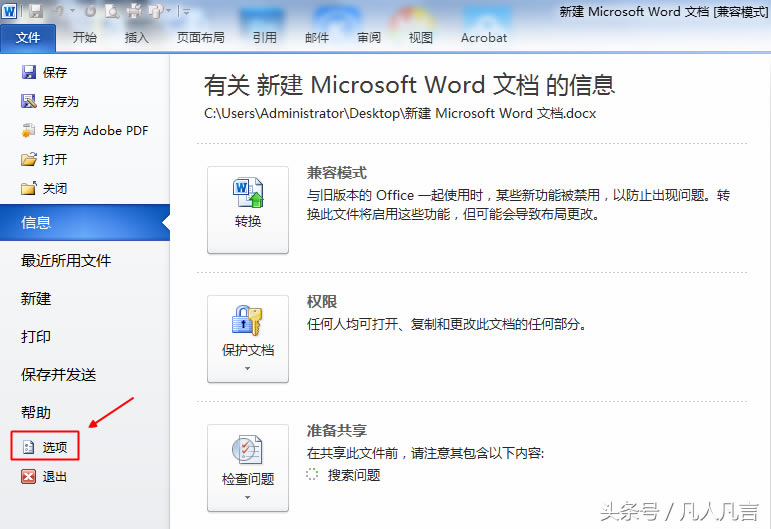Viewport: 771px width, 529px height.
Task: Go to the Acrobat ribbon tab
Action: (x=483, y=38)
